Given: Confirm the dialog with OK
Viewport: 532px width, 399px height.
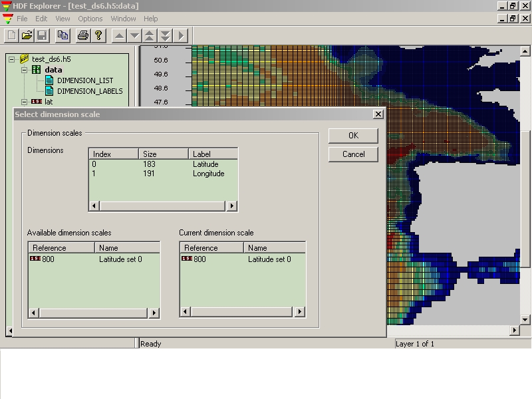Looking at the screenshot, I should tap(353, 136).
